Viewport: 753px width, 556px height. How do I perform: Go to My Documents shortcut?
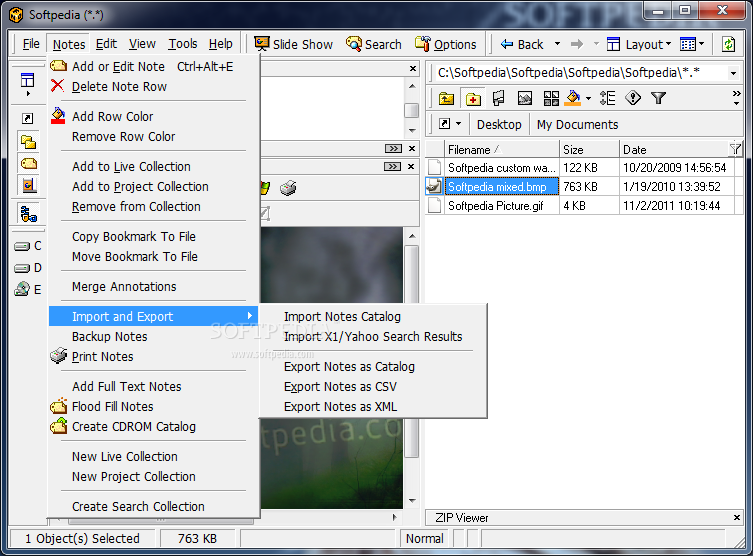click(577, 125)
